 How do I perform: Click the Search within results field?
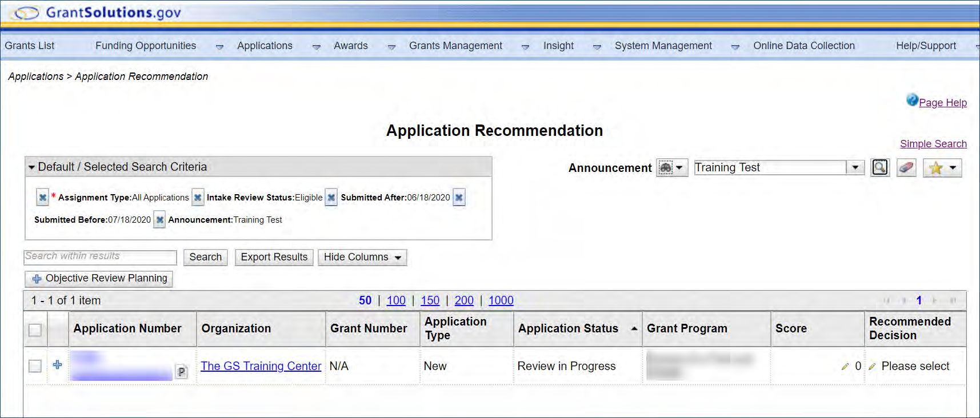(100, 257)
